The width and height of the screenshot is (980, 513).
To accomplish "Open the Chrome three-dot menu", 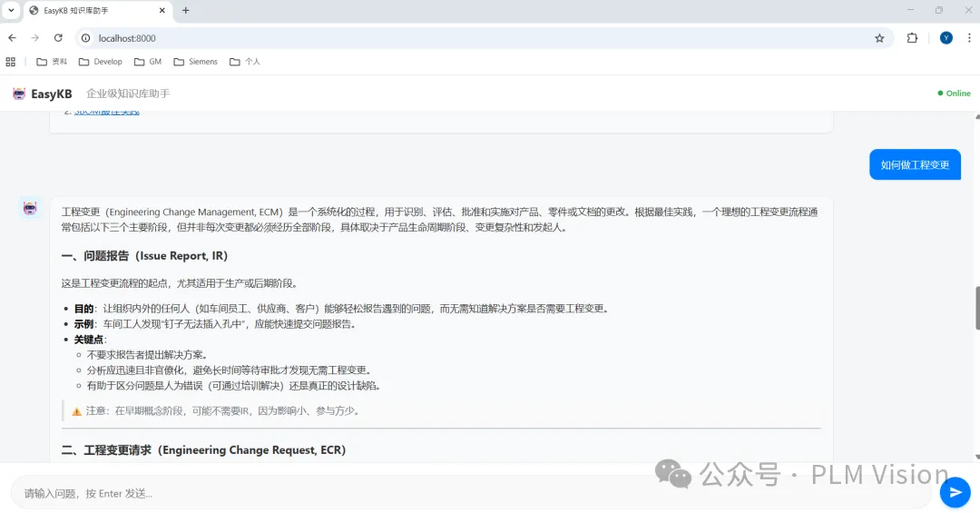I will coord(969,38).
